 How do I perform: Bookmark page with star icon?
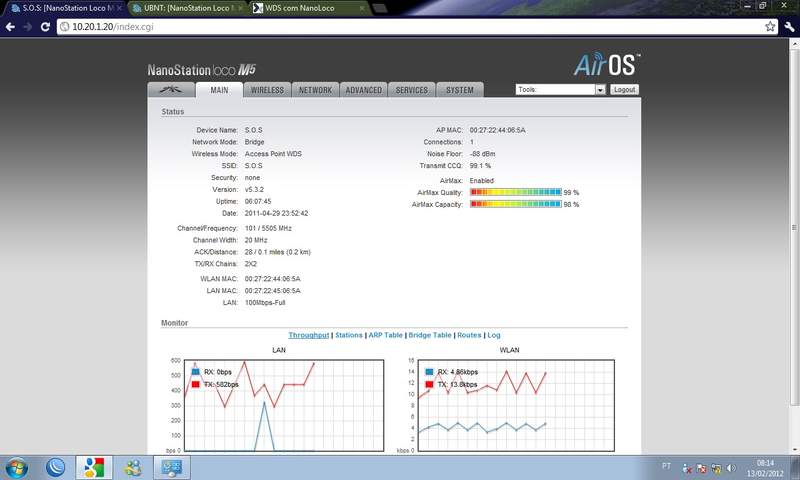click(770, 27)
